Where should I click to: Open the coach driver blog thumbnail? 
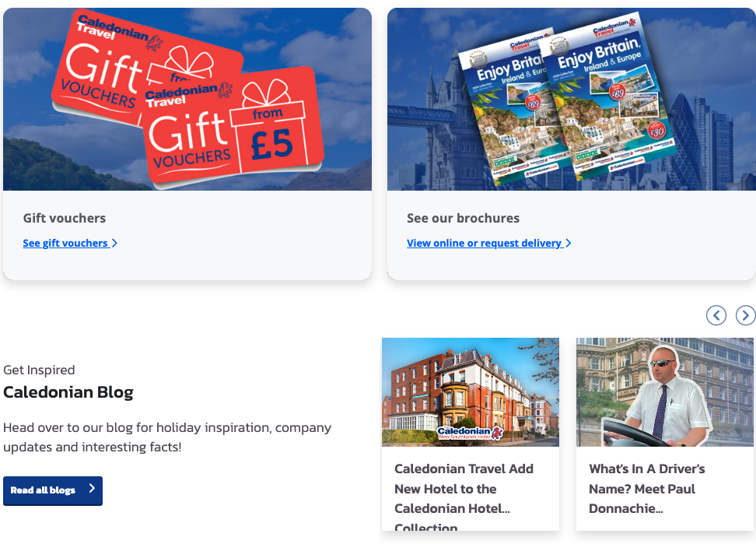point(665,391)
